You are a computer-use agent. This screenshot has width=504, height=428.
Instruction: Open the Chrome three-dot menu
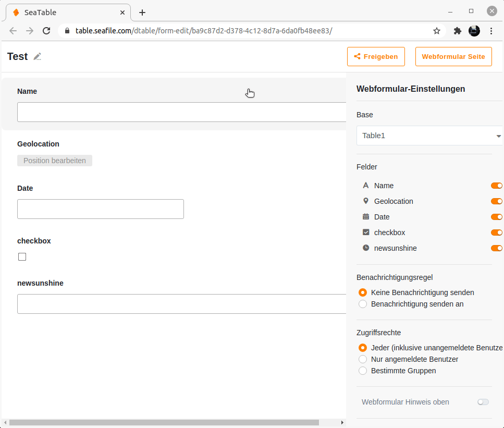click(x=491, y=31)
